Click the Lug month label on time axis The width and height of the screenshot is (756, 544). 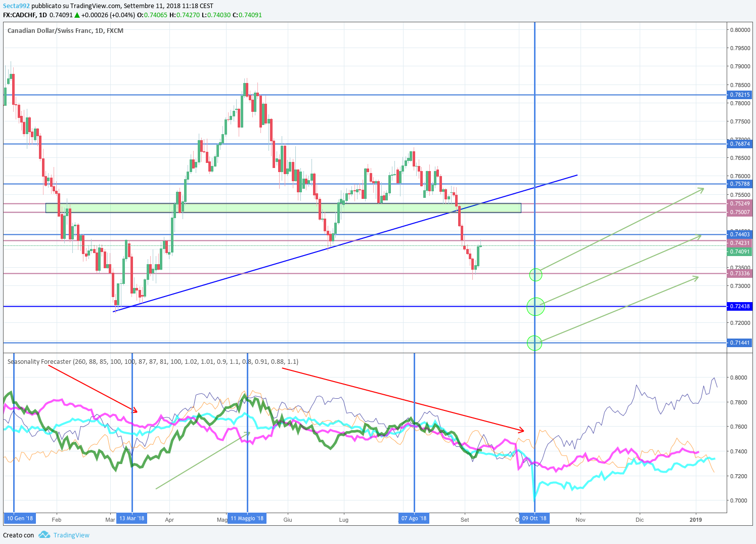point(344,520)
